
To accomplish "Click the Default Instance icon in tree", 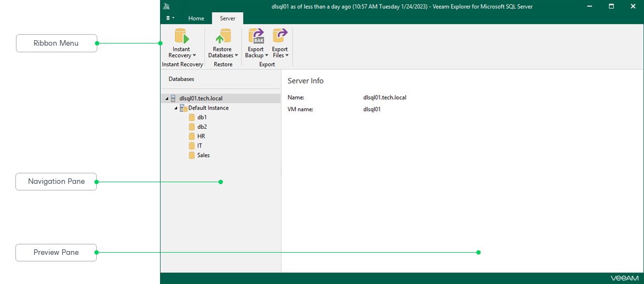I will click(183, 108).
